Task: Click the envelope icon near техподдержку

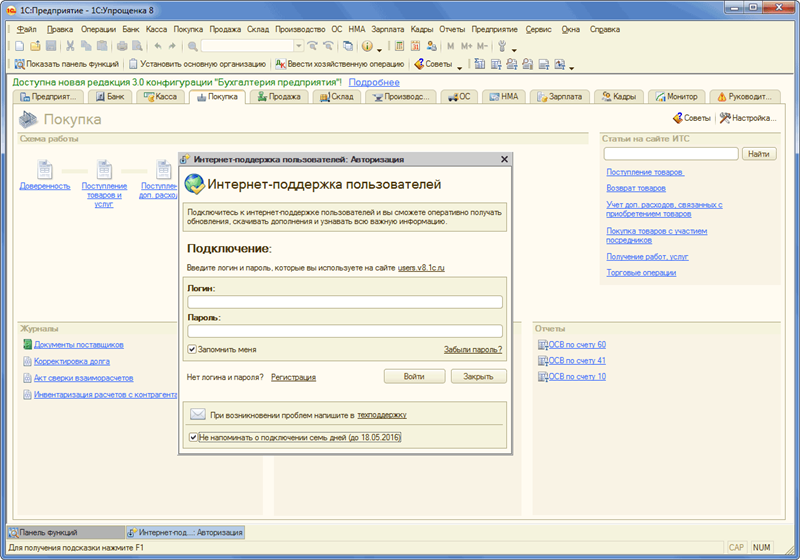Action: click(198, 413)
